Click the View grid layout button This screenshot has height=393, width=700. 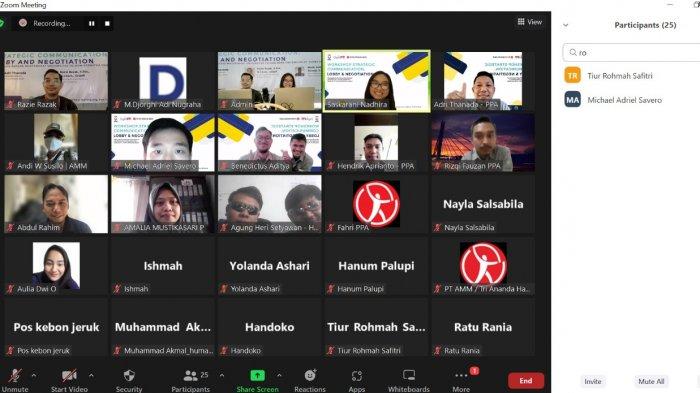pyautogui.click(x=529, y=21)
